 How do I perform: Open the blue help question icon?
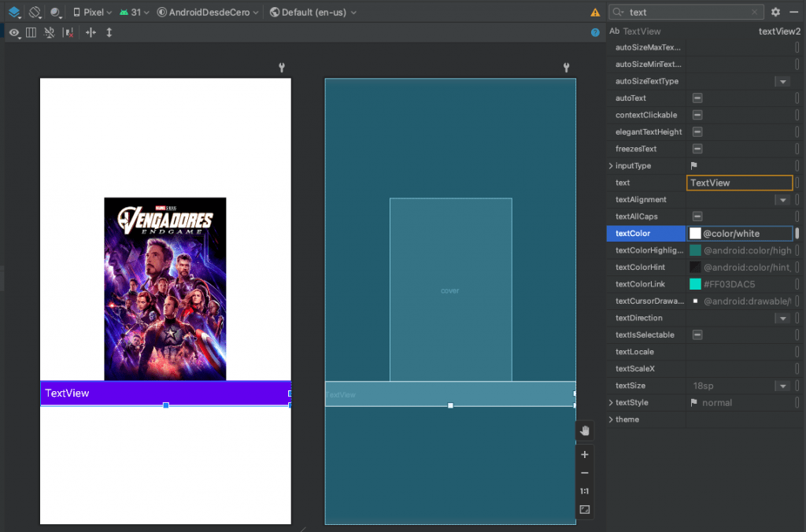coord(595,32)
